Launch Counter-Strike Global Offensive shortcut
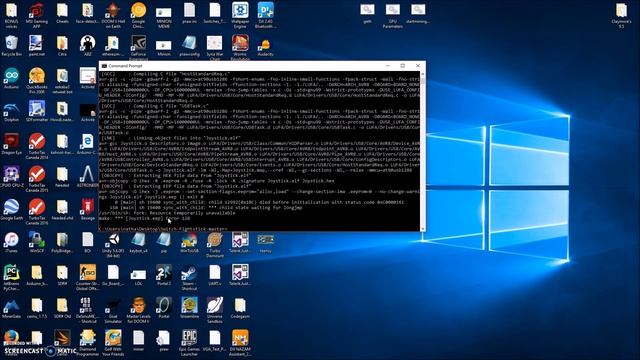 87,278
